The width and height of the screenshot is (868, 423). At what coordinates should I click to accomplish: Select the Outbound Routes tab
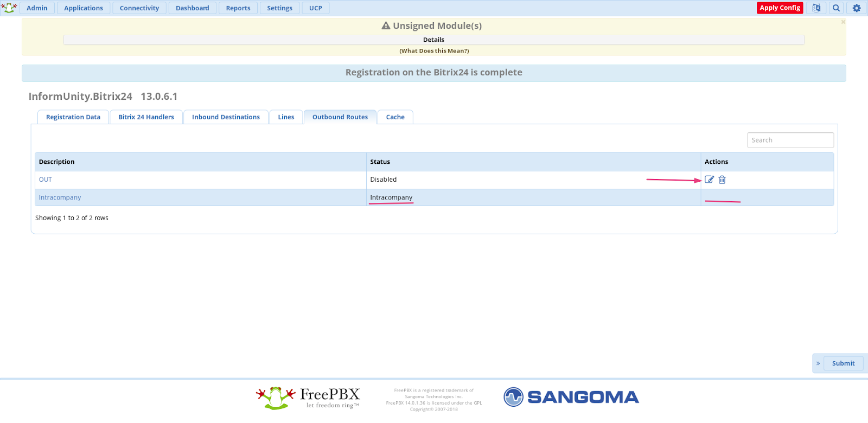click(x=340, y=117)
